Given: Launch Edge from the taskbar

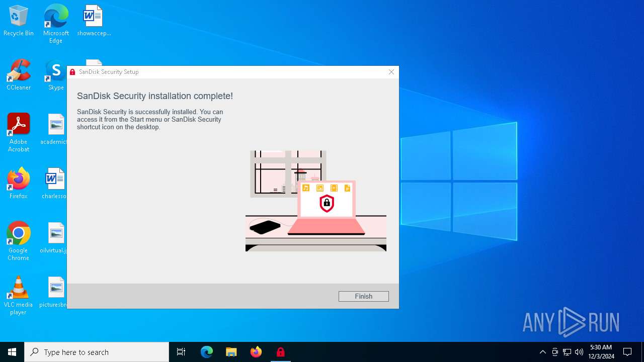Looking at the screenshot, I should tap(207, 352).
